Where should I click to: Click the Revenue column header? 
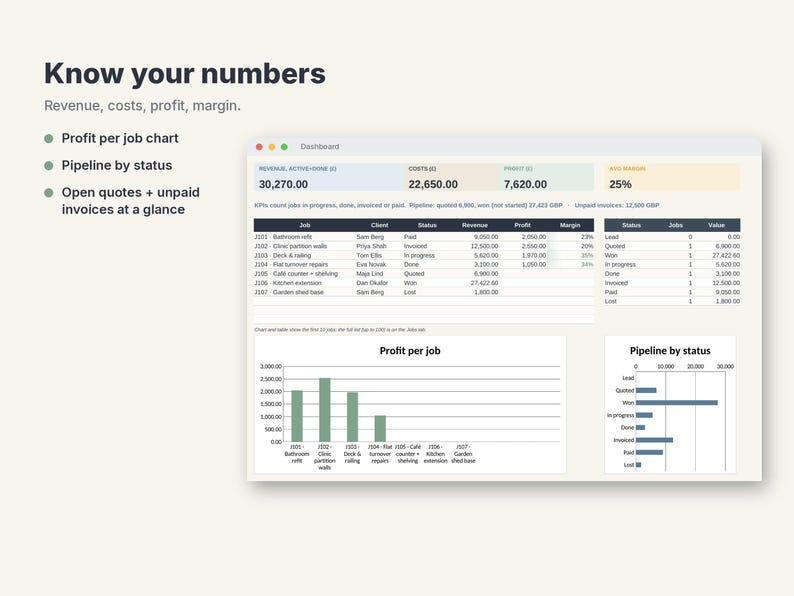pyautogui.click(x=474, y=225)
